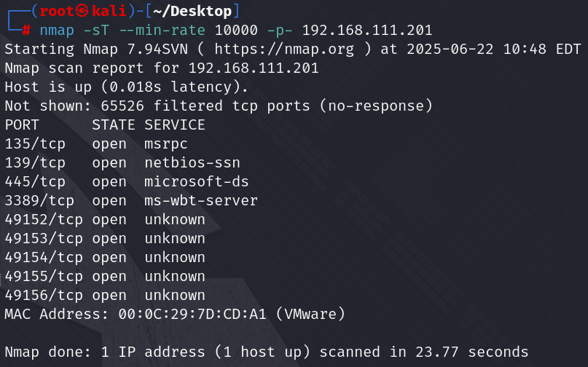Click the nmap command word

click(x=57, y=31)
